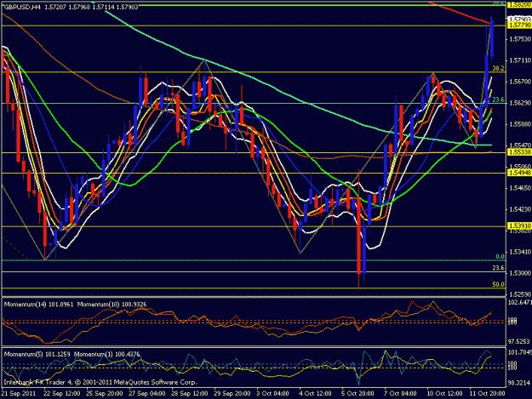Click the Momentum(1) 100.4376 indicator label
The width and height of the screenshot is (532, 399).
(107, 354)
